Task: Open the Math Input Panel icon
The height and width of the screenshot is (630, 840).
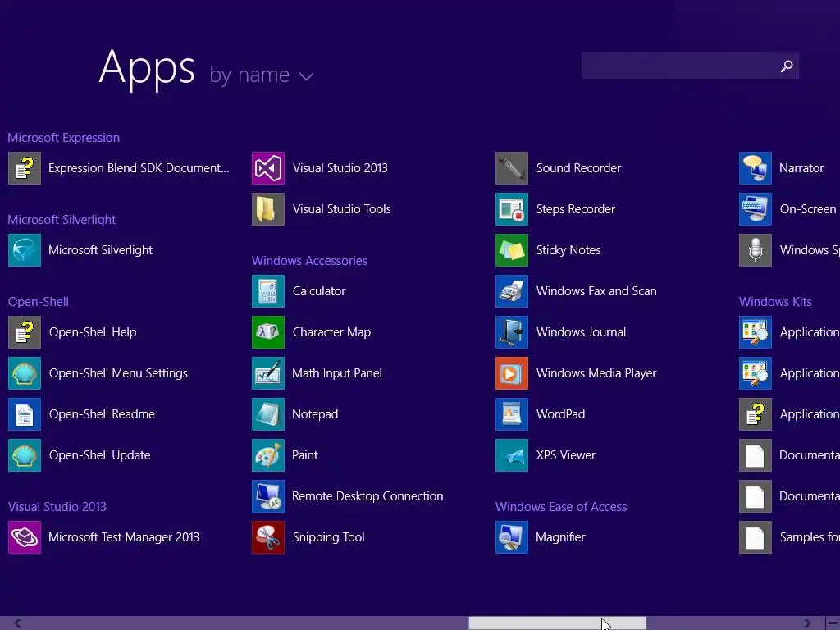Action: (x=268, y=373)
